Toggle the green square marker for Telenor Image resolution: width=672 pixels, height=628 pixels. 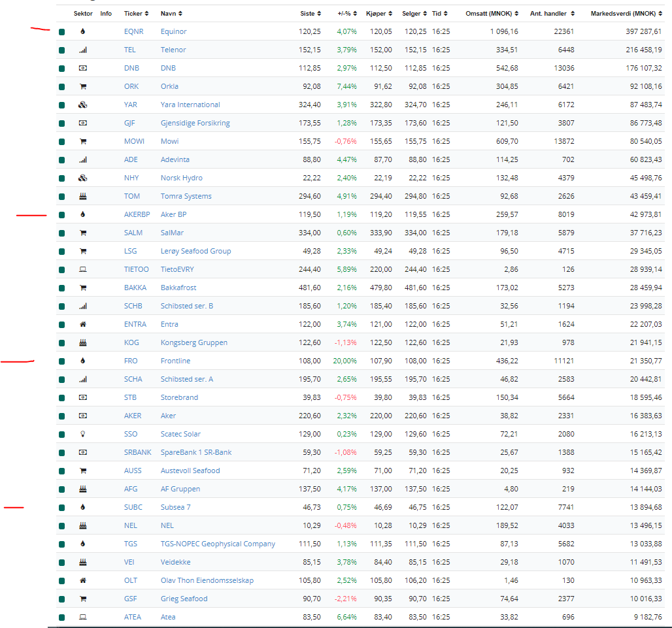pyautogui.click(x=61, y=50)
